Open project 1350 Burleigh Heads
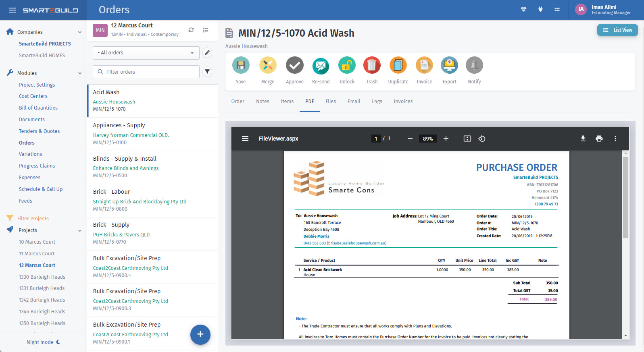The width and height of the screenshot is (644, 352). tap(42, 323)
